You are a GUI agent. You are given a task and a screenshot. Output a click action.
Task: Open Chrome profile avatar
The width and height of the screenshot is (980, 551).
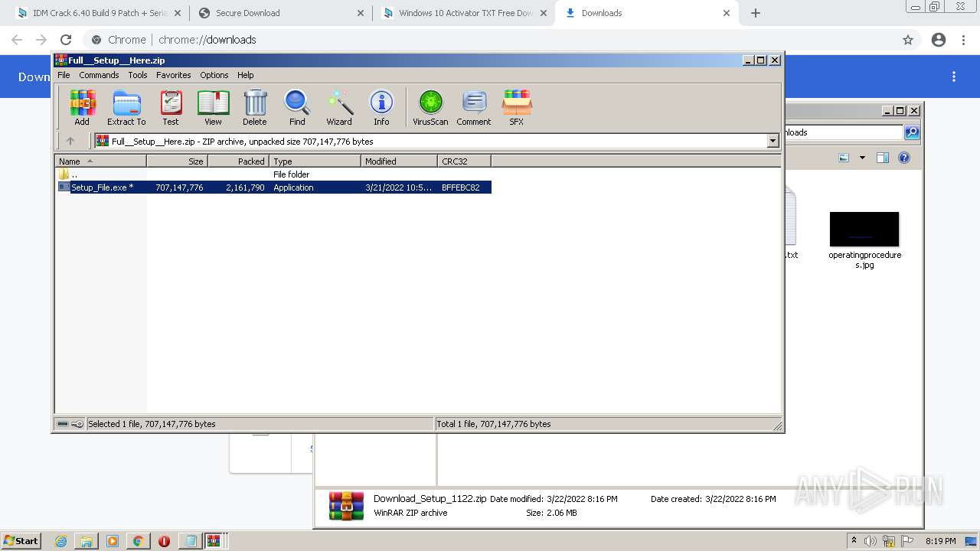[939, 40]
